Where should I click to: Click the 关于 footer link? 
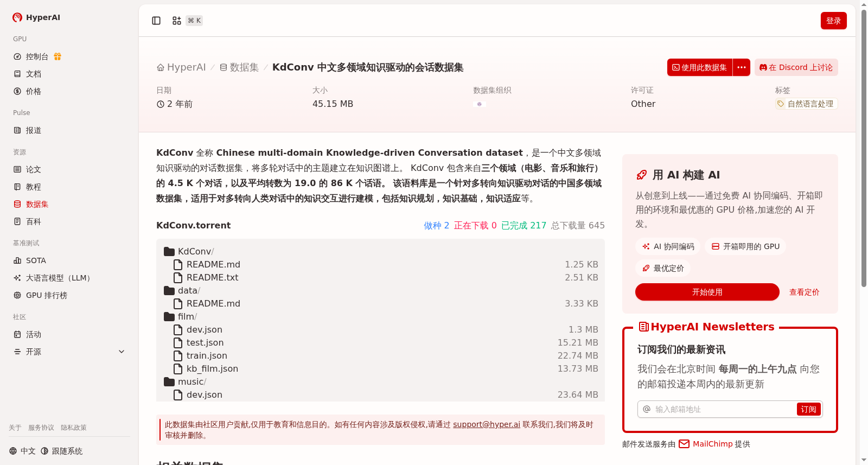click(15, 428)
